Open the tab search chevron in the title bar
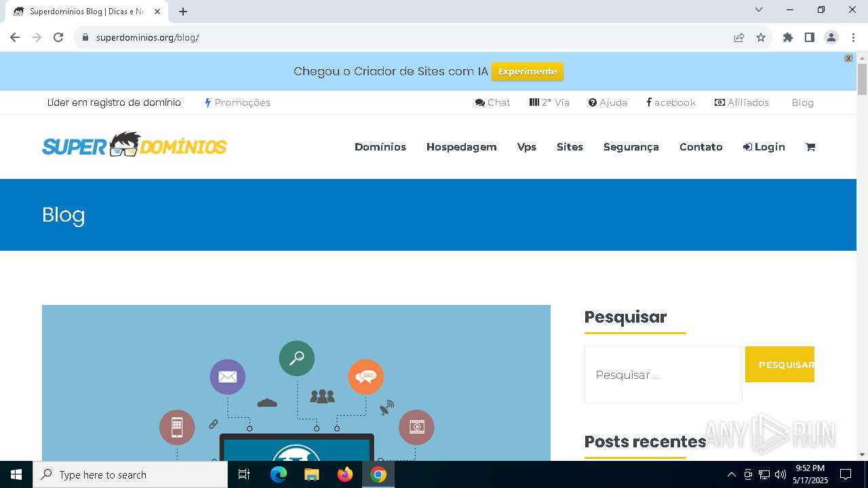Viewport: 868px width, 488px height. tap(759, 9)
